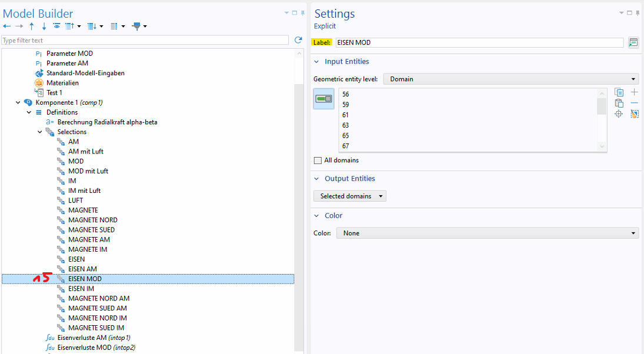The height and width of the screenshot is (354, 644).
Task: Open the Color dropdown set to None
Action: point(487,233)
